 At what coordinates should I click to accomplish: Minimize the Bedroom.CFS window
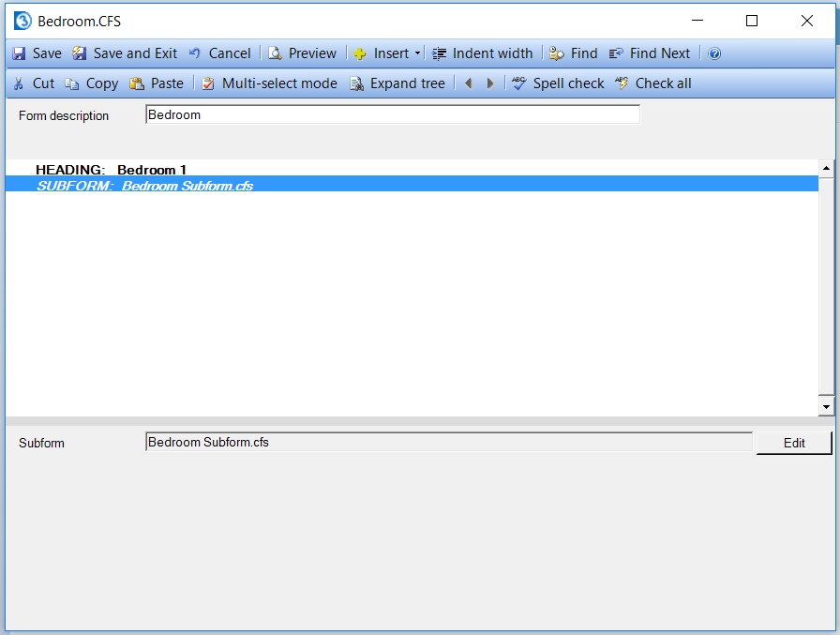click(x=697, y=21)
